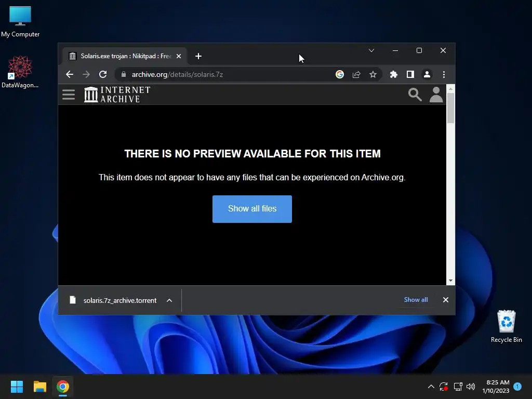
Task: Click the Google icon in the address bar
Action: pyautogui.click(x=340, y=74)
